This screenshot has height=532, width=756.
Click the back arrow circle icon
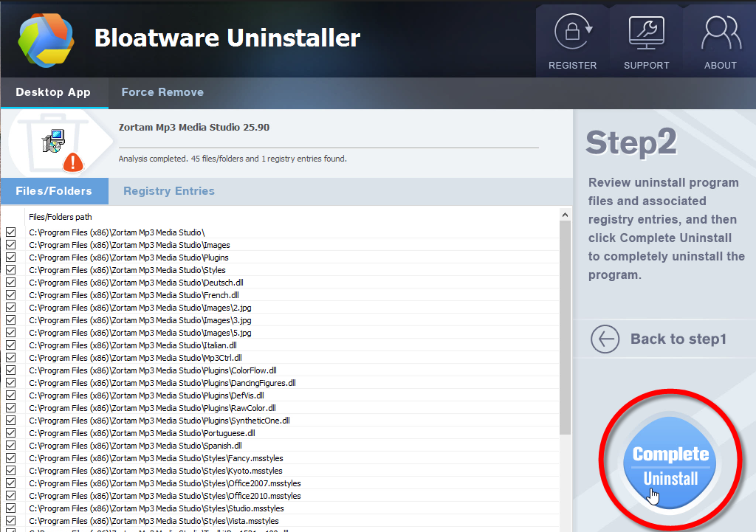[x=605, y=339]
